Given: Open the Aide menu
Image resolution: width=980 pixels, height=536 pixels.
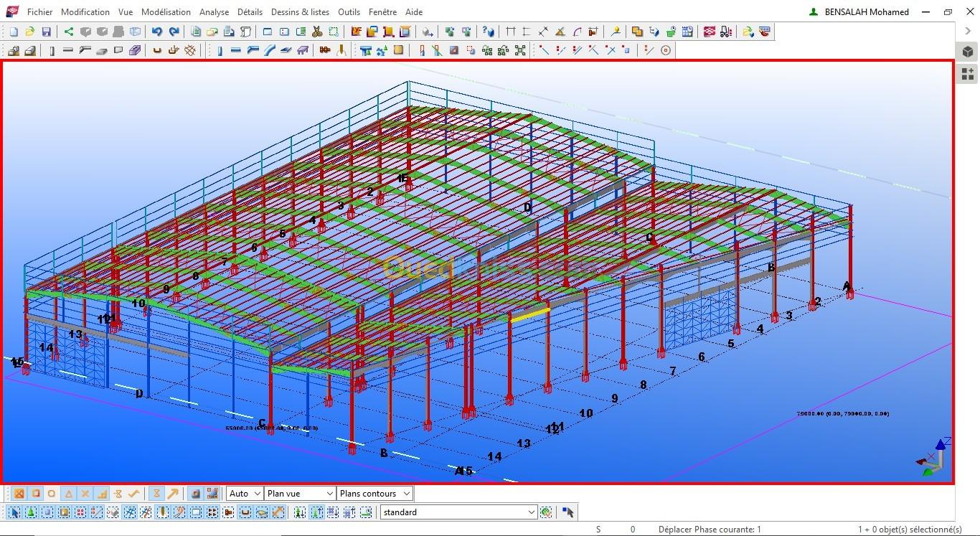Looking at the screenshot, I should pyautogui.click(x=414, y=12).
